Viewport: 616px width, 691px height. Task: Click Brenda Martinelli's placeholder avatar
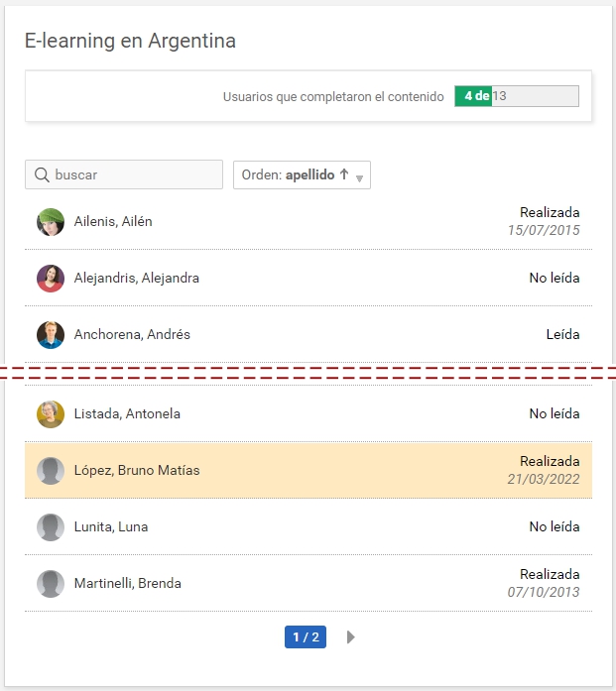(51, 584)
